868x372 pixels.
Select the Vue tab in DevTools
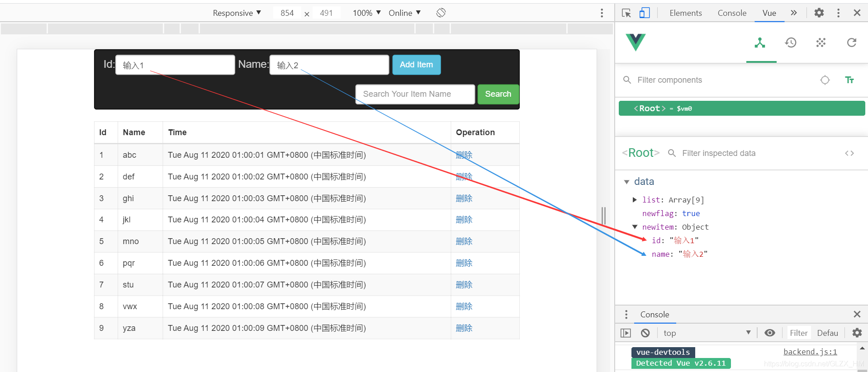click(x=769, y=13)
